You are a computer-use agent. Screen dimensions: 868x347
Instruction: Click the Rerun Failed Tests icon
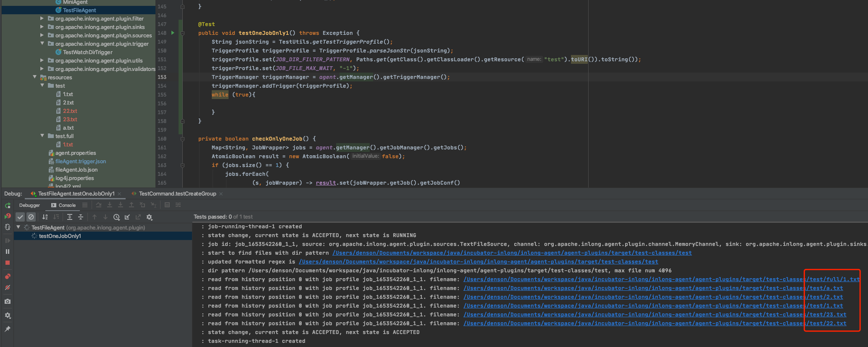8,216
